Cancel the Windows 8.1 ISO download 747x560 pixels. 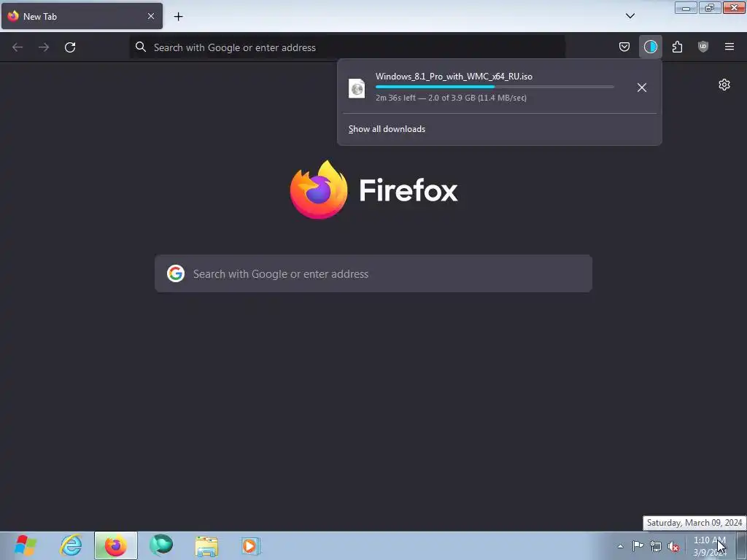point(642,87)
